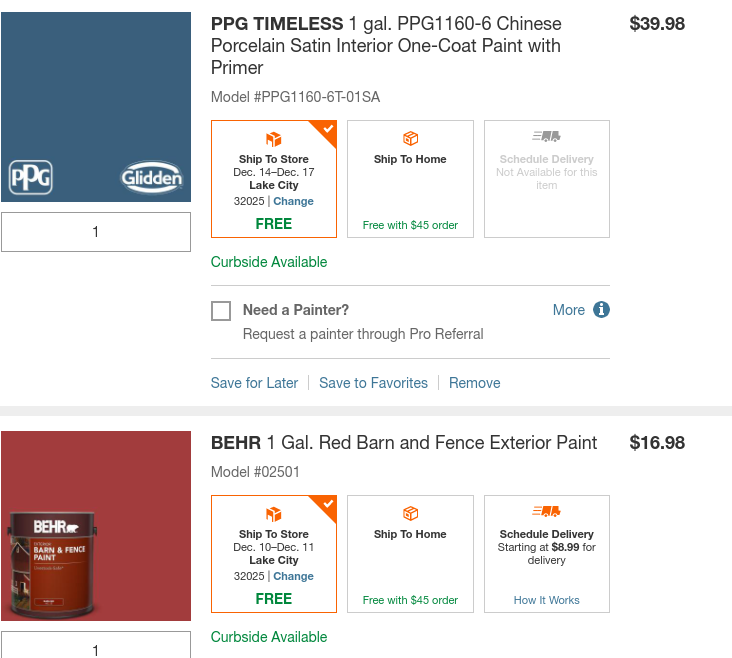Image resolution: width=732 pixels, height=658 pixels.
Task: Click the info icon beside More
Action: pyautogui.click(x=601, y=310)
